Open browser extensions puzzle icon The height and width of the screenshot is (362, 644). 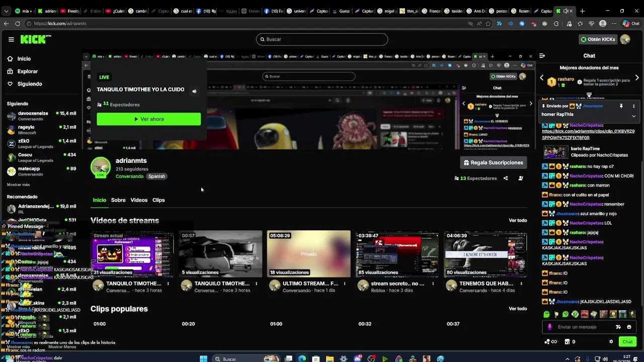[556, 23]
